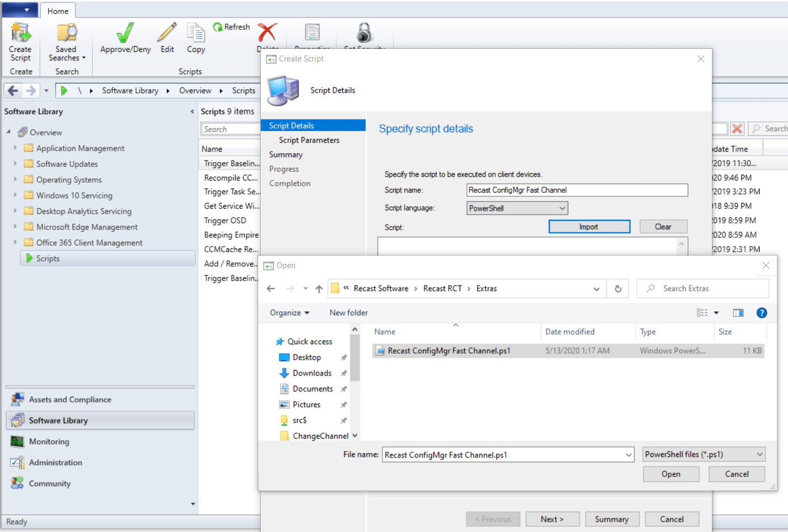
Task: Refresh the Extras folder listing
Action: point(618,289)
